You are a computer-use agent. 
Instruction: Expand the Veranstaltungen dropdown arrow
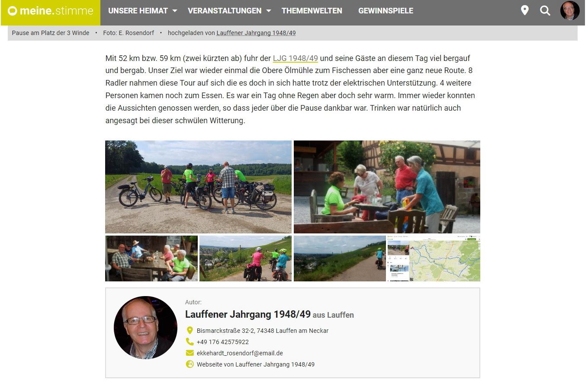coord(268,11)
